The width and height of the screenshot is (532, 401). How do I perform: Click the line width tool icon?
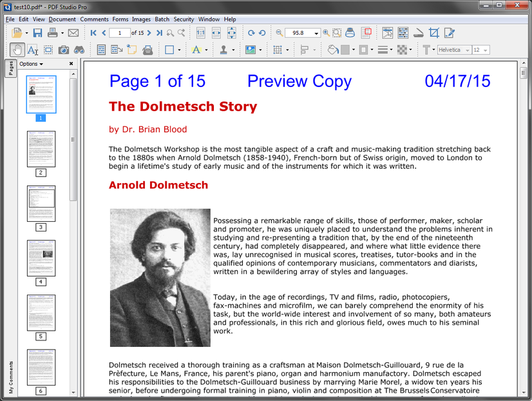pyautogui.click(x=383, y=50)
